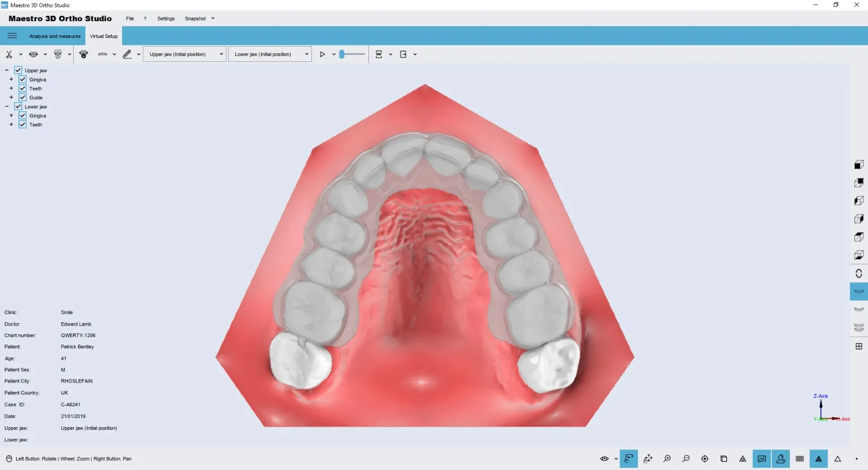
Task: Switch to Analysis and measures tab
Action: pos(55,36)
